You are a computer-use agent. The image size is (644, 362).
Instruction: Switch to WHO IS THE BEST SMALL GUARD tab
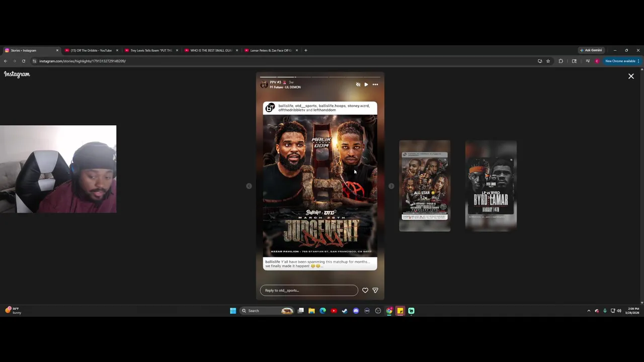211,50
